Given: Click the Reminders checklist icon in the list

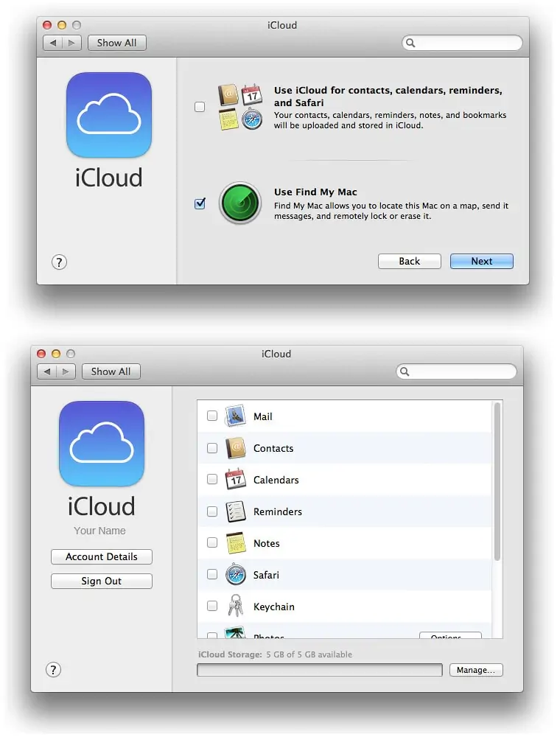Looking at the screenshot, I should coord(235,511).
